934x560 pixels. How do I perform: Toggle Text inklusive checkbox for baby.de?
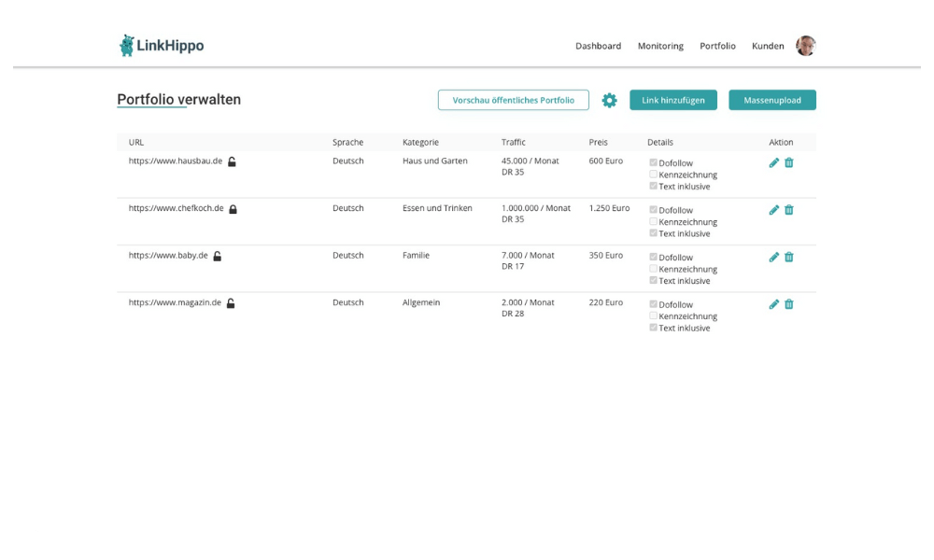654,280
